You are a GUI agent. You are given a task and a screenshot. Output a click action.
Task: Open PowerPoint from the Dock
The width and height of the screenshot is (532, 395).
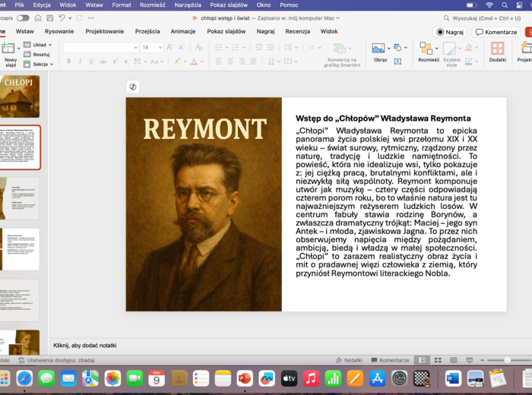(245, 378)
